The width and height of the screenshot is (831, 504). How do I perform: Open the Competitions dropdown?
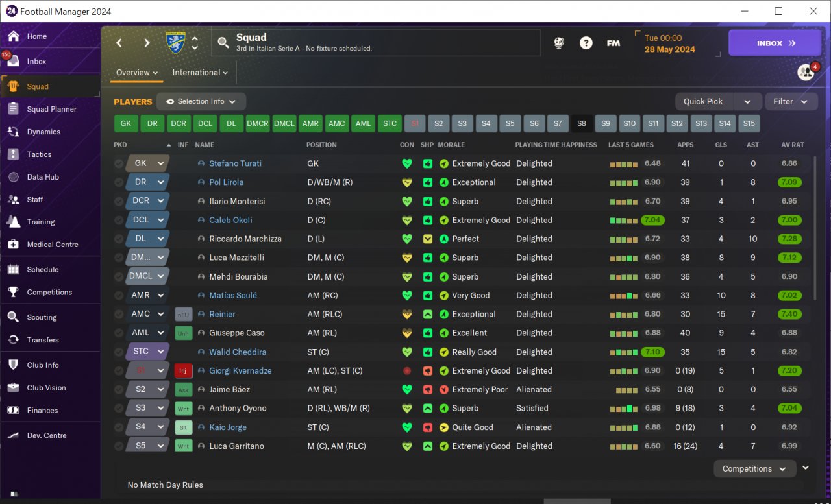754,469
